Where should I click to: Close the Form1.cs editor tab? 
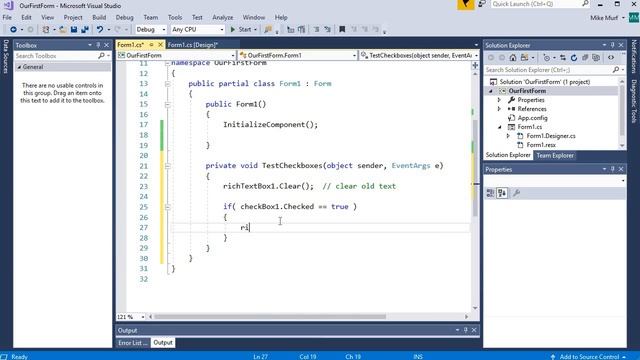tap(160, 44)
